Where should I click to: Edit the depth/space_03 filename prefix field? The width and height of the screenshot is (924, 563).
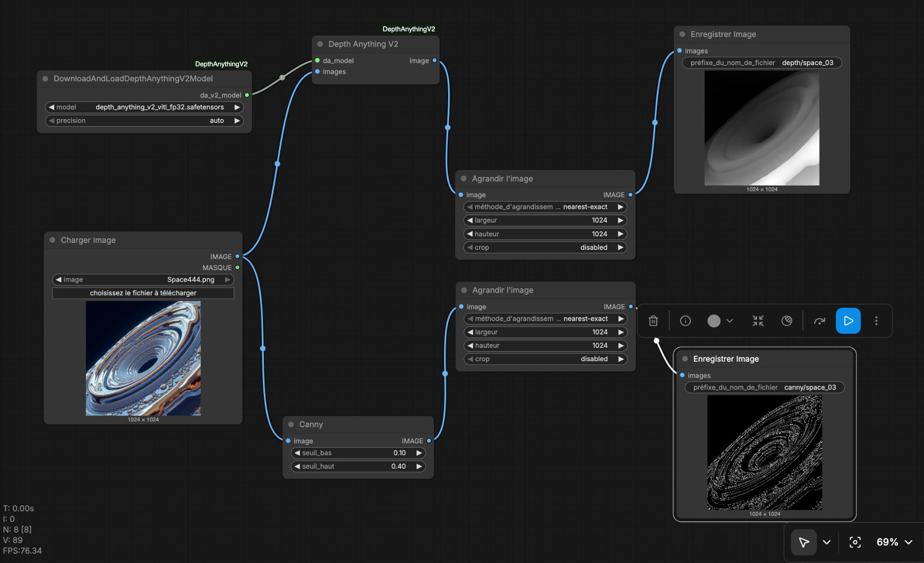[x=761, y=63]
